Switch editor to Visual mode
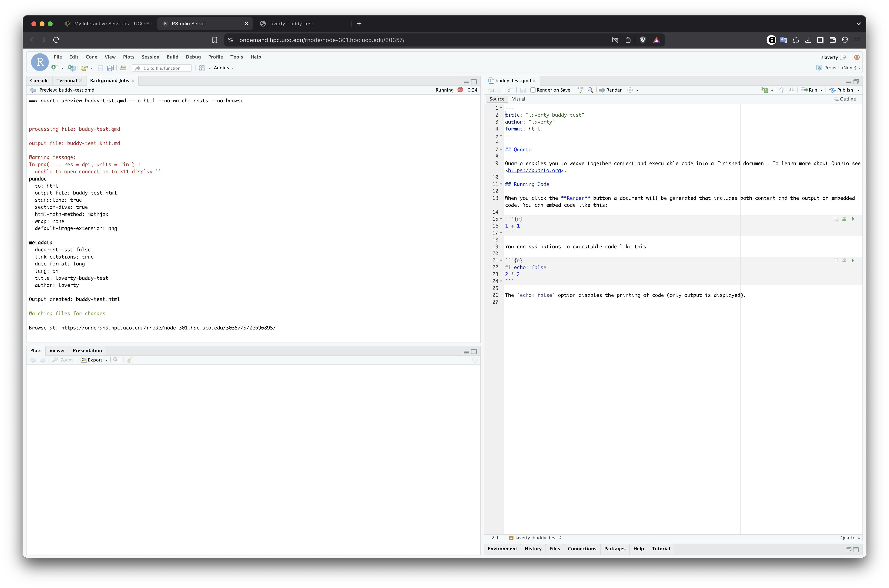 click(518, 99)
